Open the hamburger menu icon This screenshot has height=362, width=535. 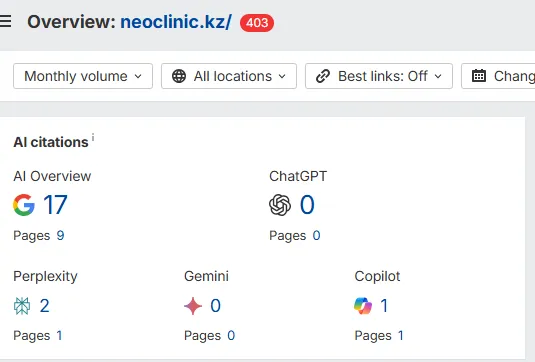[x=5, y=21]
